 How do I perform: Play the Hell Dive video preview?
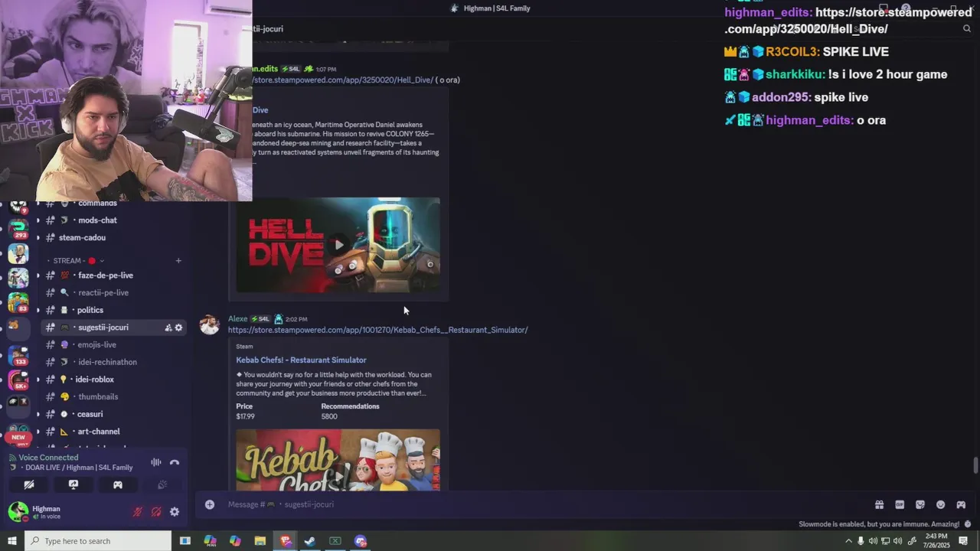point(338,245)
